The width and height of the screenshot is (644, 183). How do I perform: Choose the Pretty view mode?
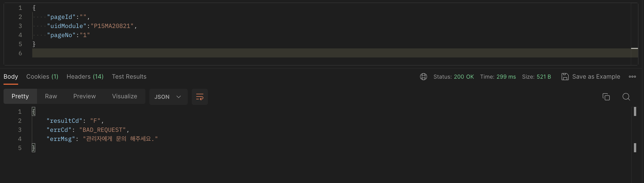(x=20, y=96)
